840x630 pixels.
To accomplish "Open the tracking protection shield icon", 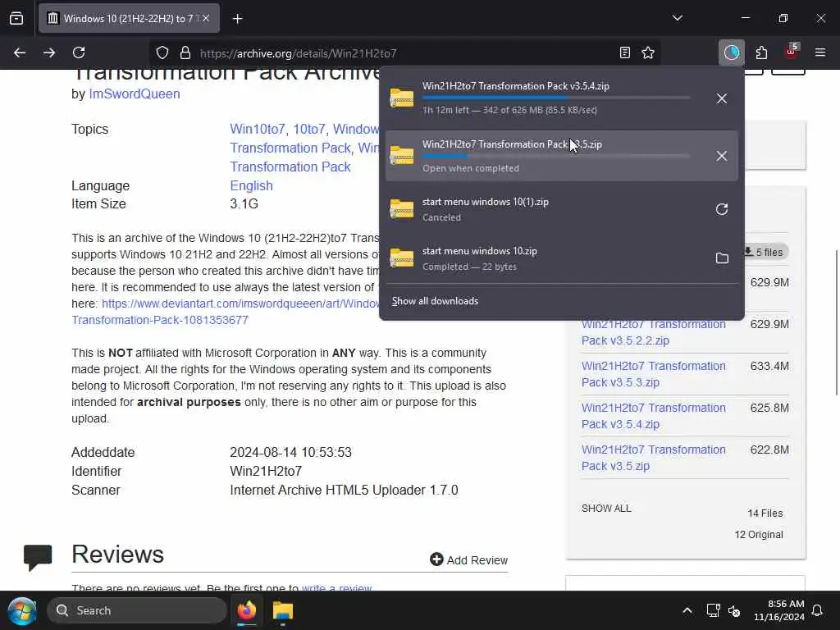I will click(x=162, y=52).
